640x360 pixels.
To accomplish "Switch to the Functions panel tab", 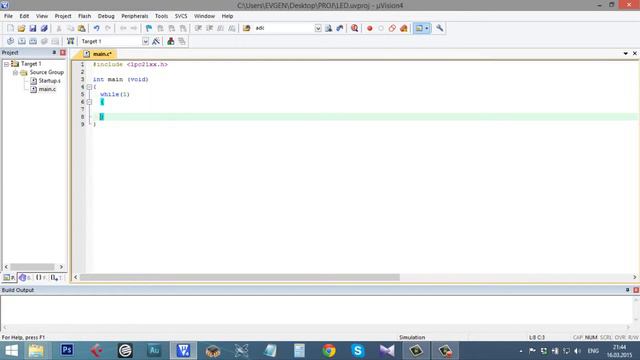I will click(40, 278).
